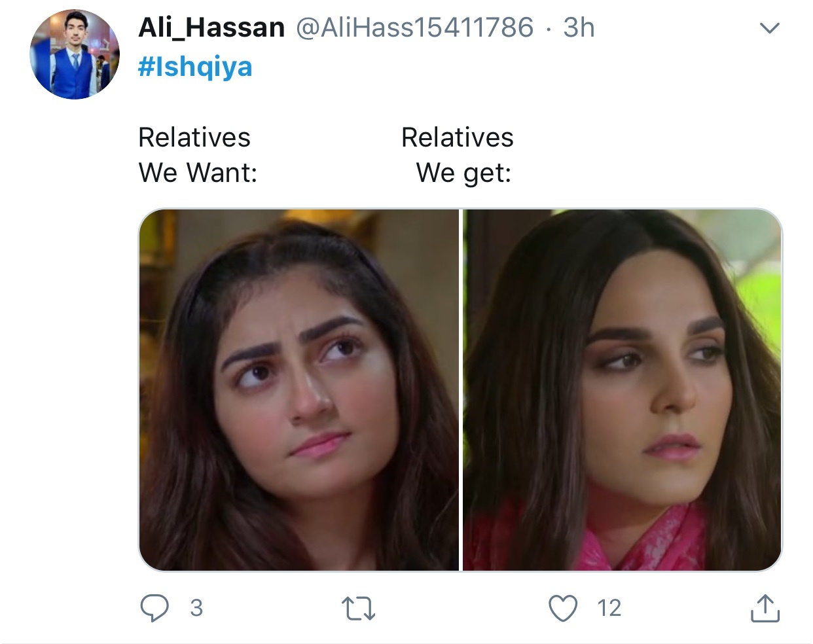This screenshot has height=644, width=813.
Task: Select the left 'Relatives' word above 'We Want:'
Action: click(x=194, y=137)
